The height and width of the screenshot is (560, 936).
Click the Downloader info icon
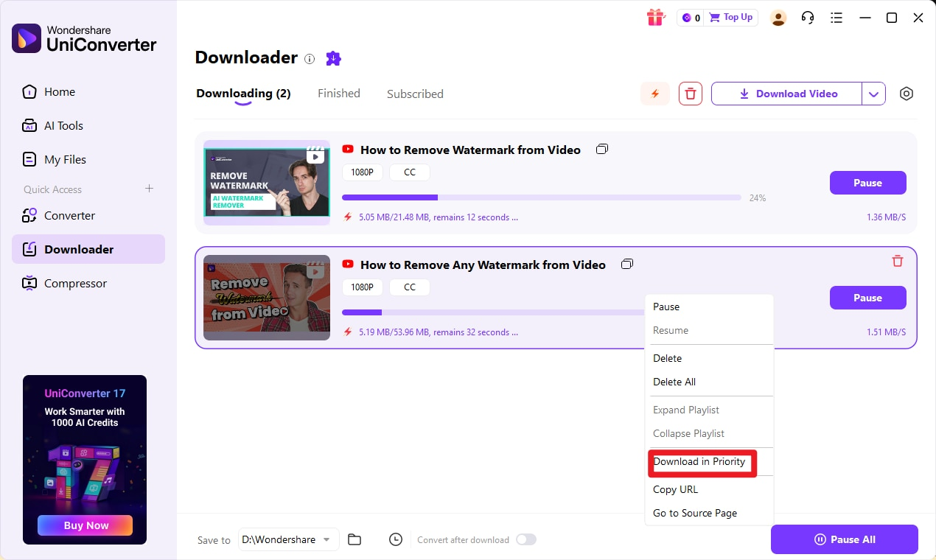[310, 58]
